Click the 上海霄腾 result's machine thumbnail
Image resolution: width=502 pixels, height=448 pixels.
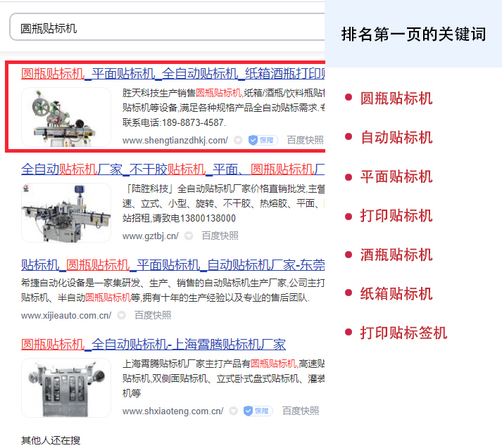click(66, 388)
